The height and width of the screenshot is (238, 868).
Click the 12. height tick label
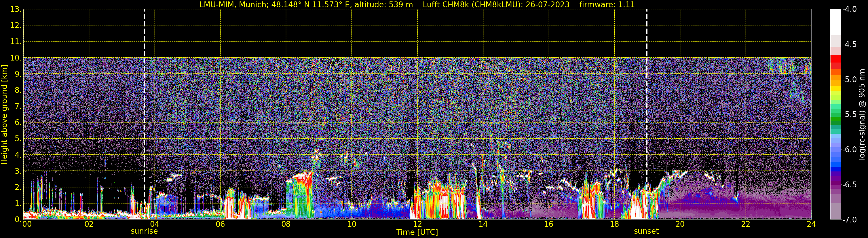click(16, 25)
